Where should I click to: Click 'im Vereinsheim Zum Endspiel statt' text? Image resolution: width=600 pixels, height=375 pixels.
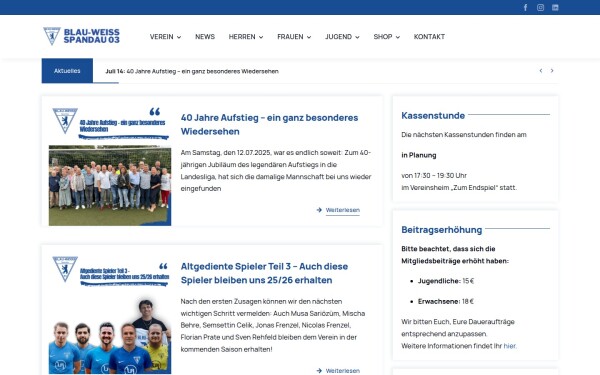[459, 188]
